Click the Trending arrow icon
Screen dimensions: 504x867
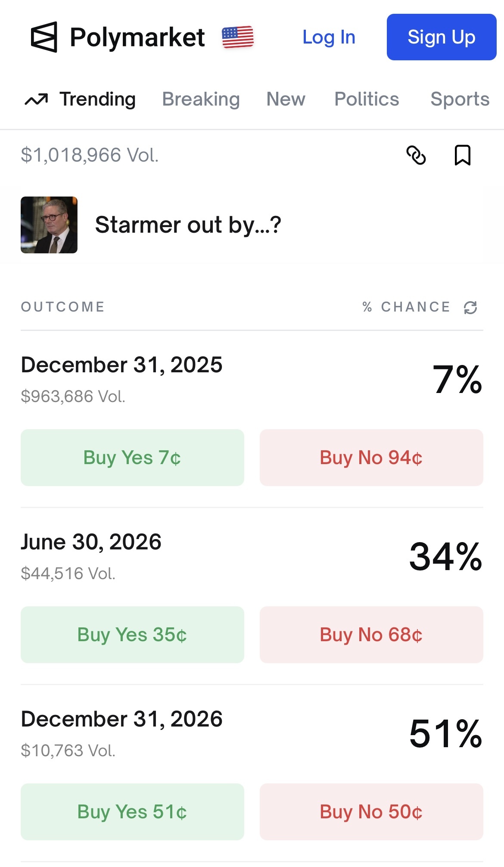point(36,100)
